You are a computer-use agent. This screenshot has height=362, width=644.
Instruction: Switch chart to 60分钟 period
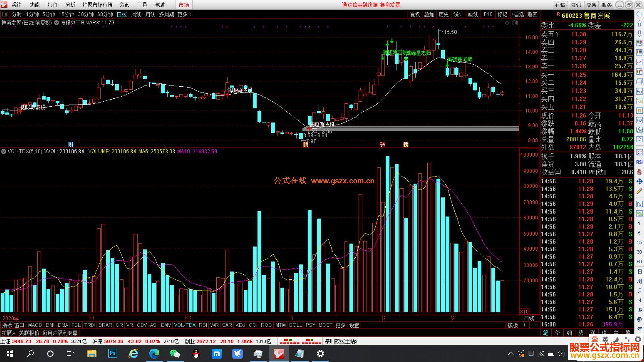105,14
